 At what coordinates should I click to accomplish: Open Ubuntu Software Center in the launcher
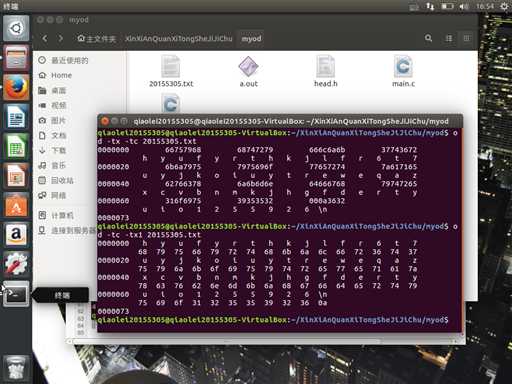click(x=16, y=205)
